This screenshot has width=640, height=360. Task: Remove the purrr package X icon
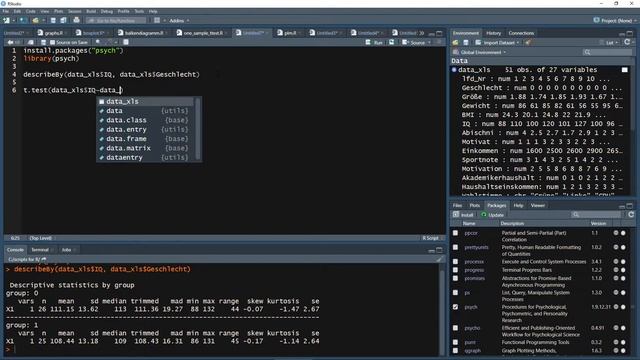[623, 342]
